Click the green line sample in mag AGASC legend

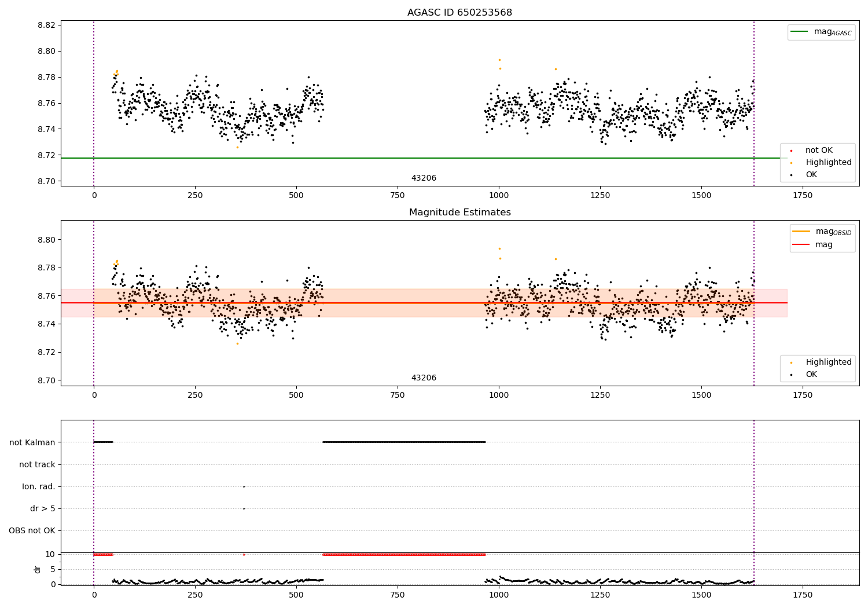[x=799, y=32]
